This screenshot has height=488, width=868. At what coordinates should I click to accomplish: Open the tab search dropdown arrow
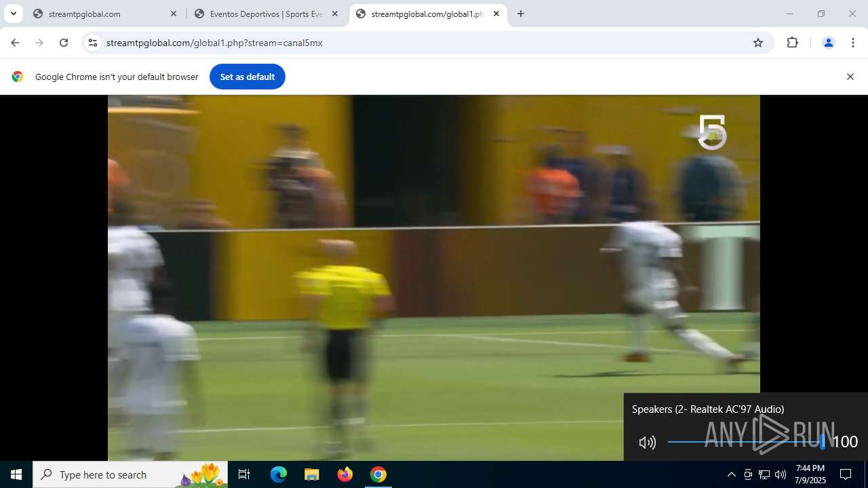[13, 14]
